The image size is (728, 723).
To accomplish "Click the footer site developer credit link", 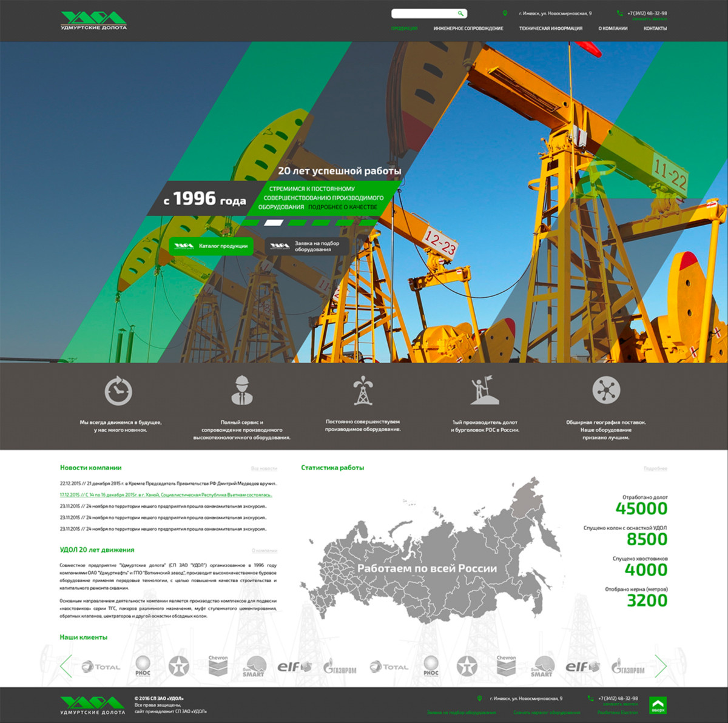I will pyautogui.click(x=618, y=713).
